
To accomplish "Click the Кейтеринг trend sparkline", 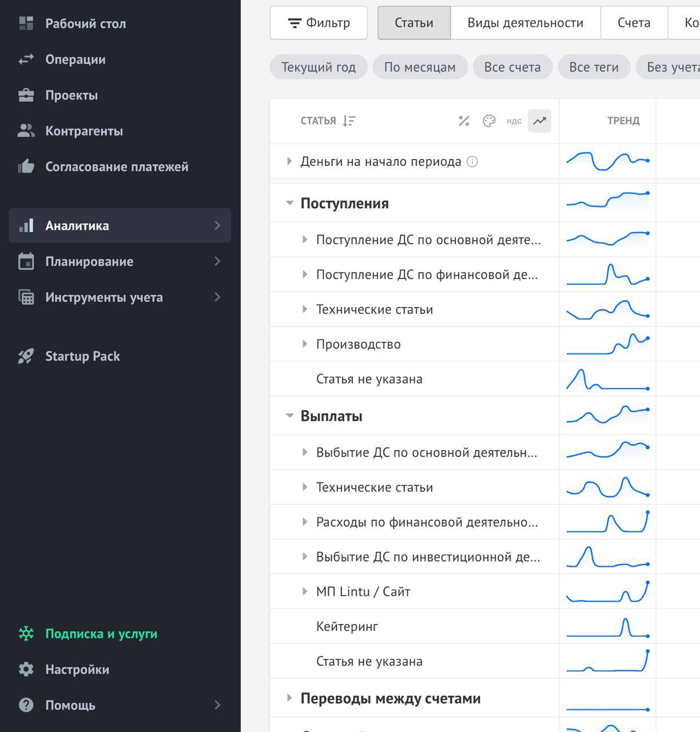I will click(x=607, y=627).
